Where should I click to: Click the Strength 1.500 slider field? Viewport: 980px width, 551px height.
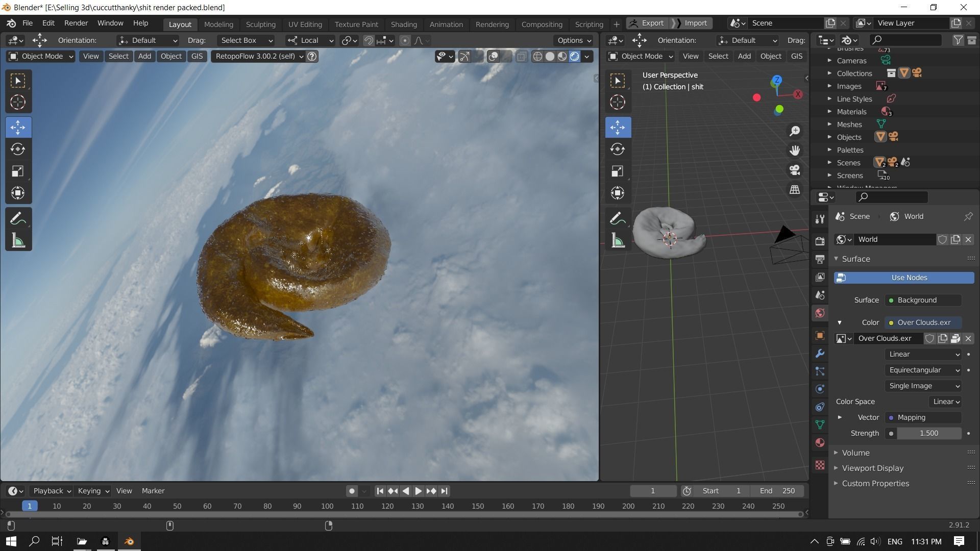click(928, 433)
